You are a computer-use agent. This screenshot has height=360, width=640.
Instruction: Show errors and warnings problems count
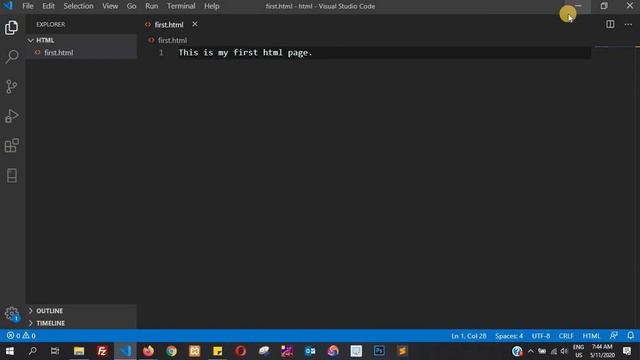coord(21,336)
